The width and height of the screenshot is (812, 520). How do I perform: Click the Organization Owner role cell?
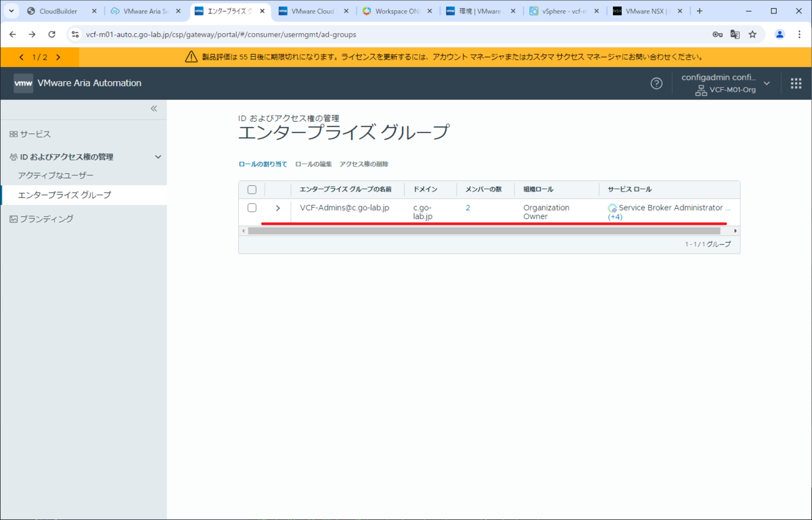(547, 212)
